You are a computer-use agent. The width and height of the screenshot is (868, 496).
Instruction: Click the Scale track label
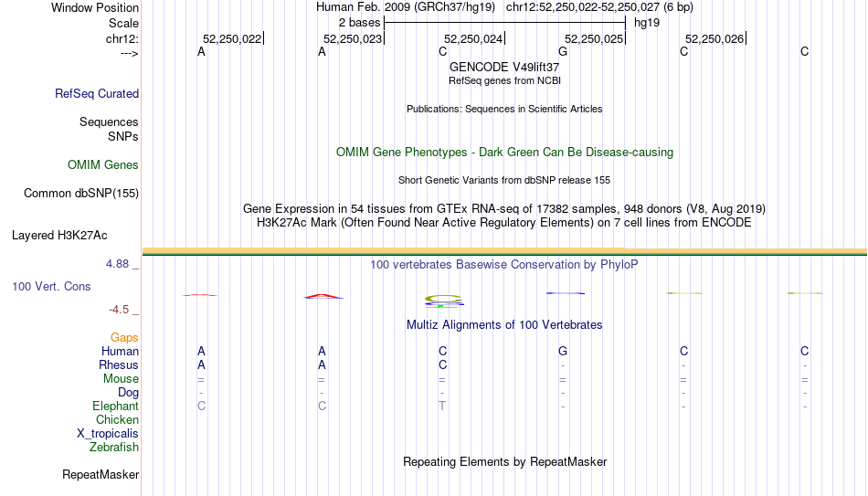[x=124, y=23]
